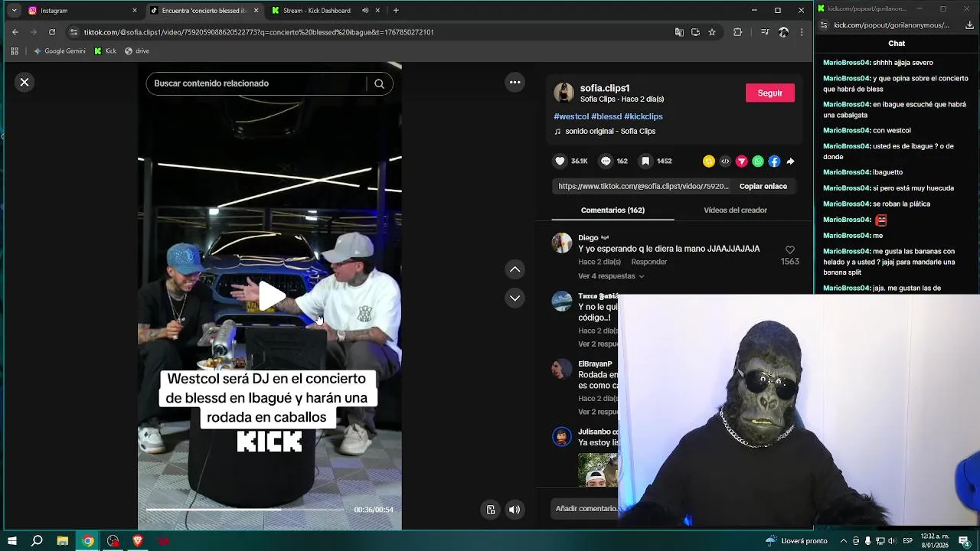Image resolution: width=980 pixels, height=551 pixels.
Task: Open the three-dots more options menu on video
Action: coord(515,82)
